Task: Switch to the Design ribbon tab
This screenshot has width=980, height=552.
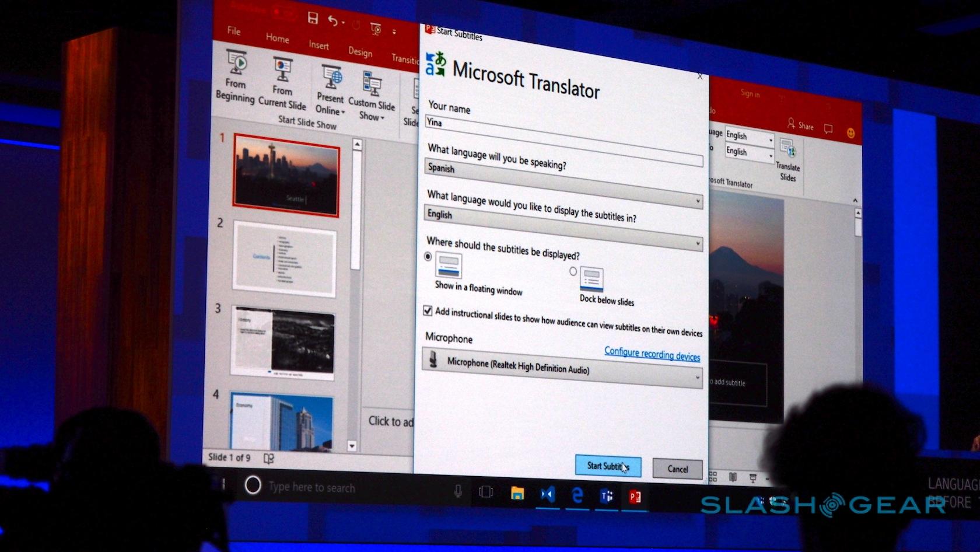Action: pos(360,52)
